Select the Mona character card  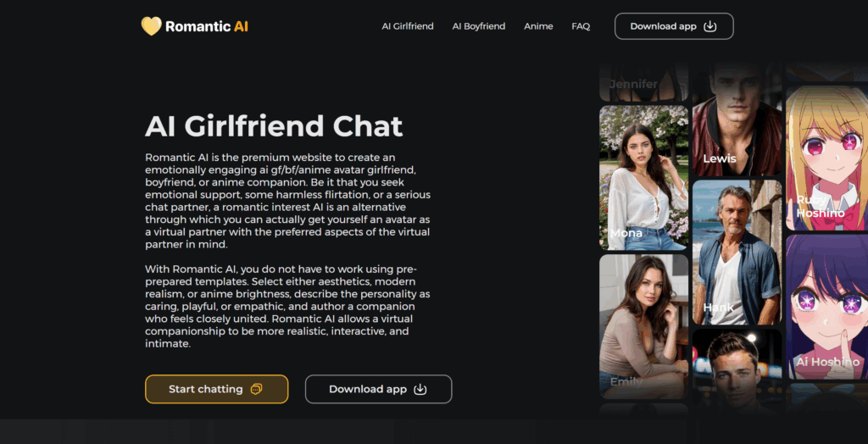click(644, 178)
